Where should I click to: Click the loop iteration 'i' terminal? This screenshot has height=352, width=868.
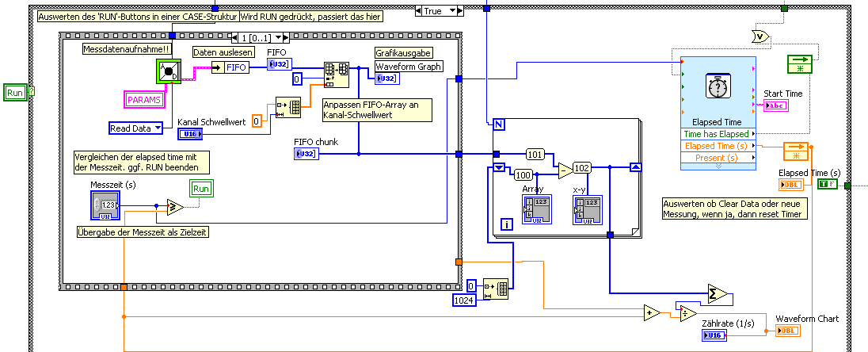pyautogui.click(x=507, y=224)
